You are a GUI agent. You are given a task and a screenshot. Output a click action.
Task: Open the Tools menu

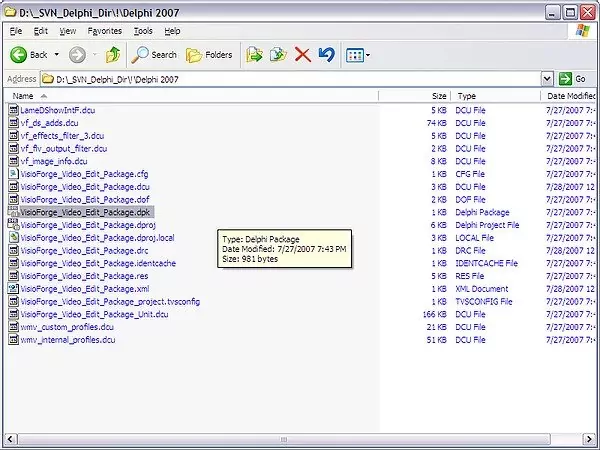pos(143,31)
